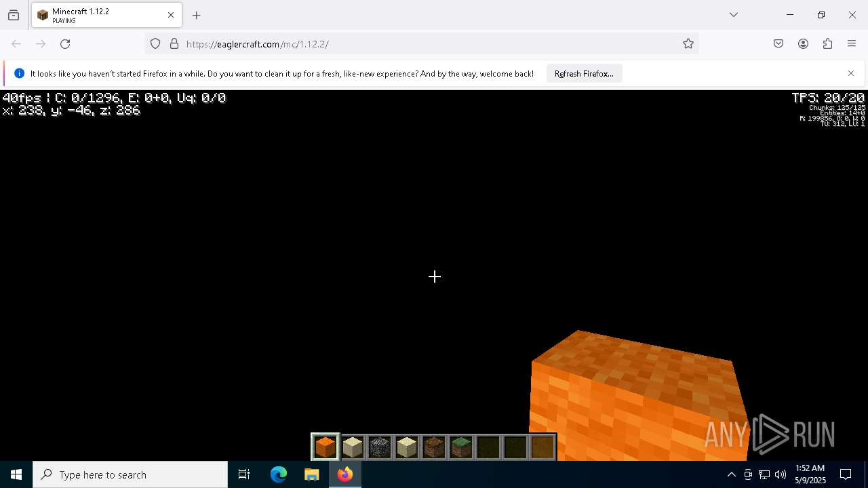Screen dimensions: 868x488
Task: Show site security padlock info
Action: coord(174,44)
